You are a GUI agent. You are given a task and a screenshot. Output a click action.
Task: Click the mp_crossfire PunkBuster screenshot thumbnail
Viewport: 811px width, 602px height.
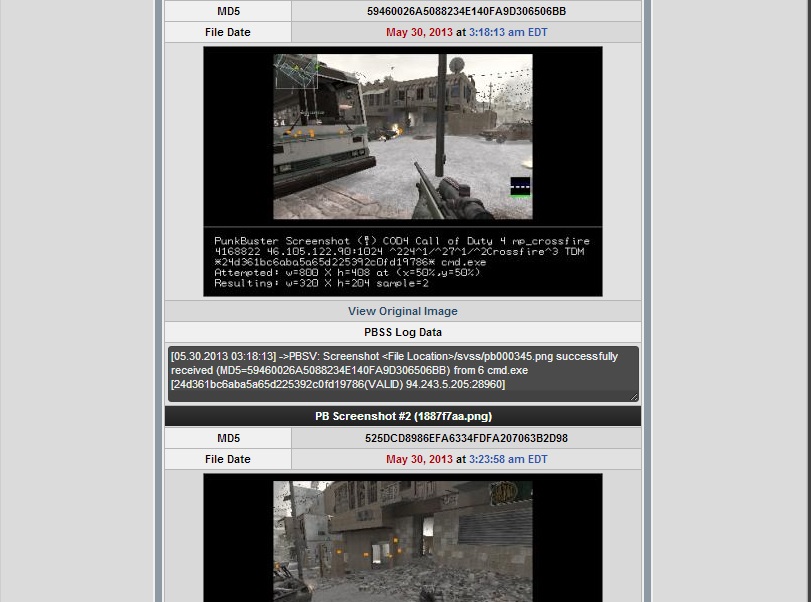click(x=403, y=171)
